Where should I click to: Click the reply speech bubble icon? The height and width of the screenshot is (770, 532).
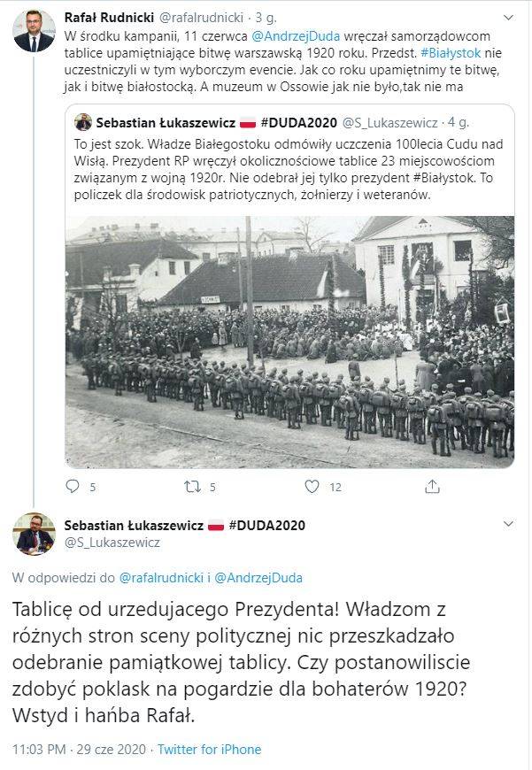tap(73, 486)
